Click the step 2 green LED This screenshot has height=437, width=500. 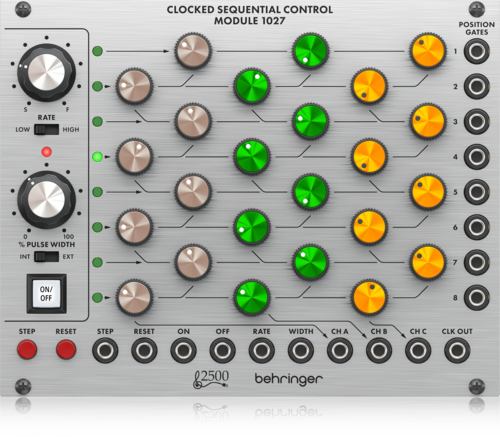[97, 86]
